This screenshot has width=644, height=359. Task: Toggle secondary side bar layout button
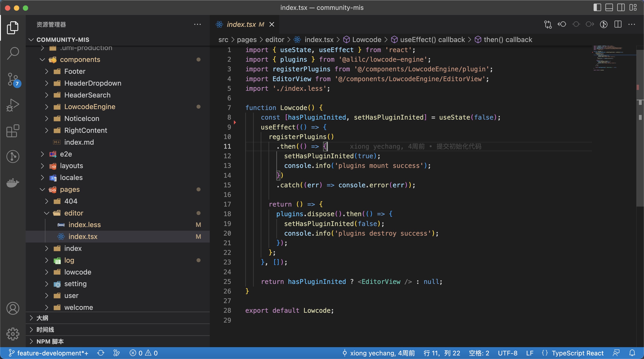click(621, 8)
